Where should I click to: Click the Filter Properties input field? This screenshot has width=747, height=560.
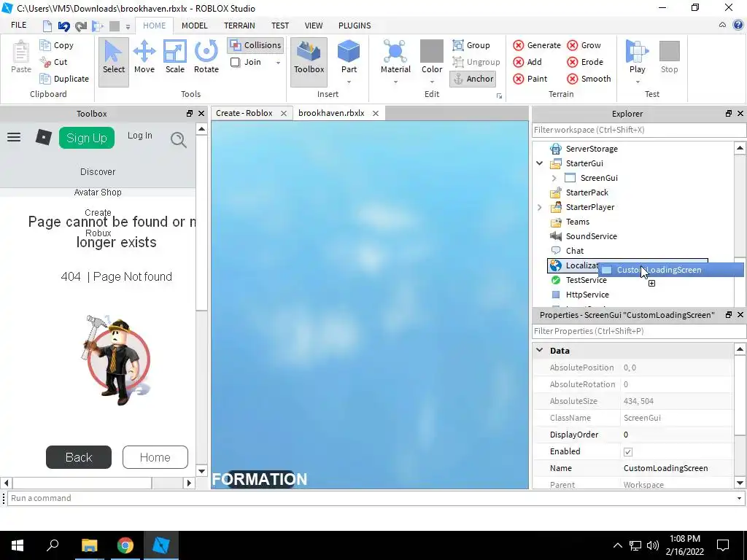point(639,331)
